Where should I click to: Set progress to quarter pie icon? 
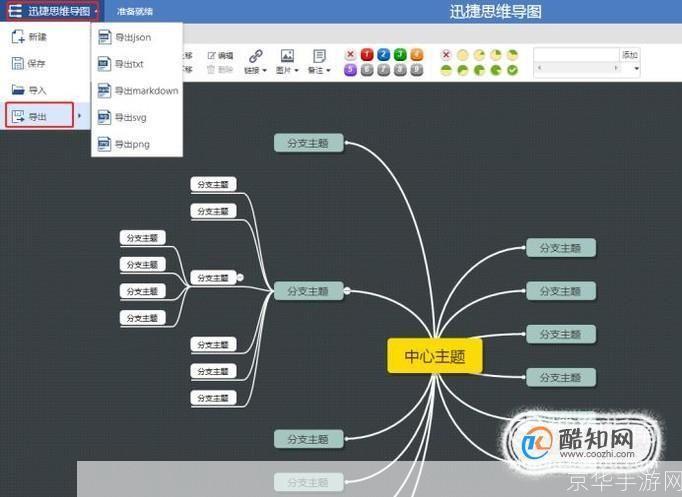pyautogui.click(x=496, y=55)
